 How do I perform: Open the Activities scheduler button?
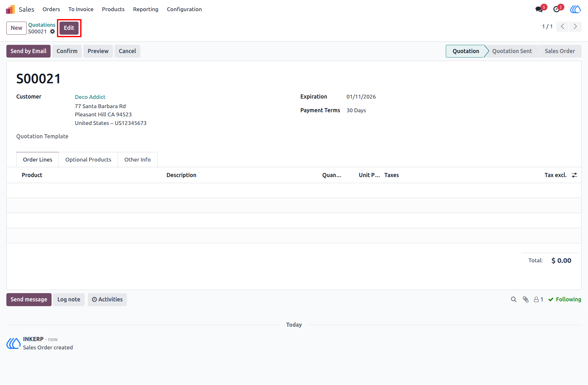click(107, 299)
